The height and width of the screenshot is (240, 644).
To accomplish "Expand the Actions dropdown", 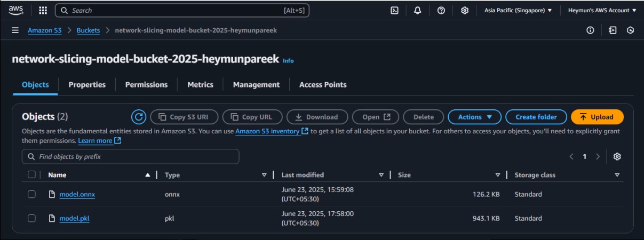I will 474,117.
